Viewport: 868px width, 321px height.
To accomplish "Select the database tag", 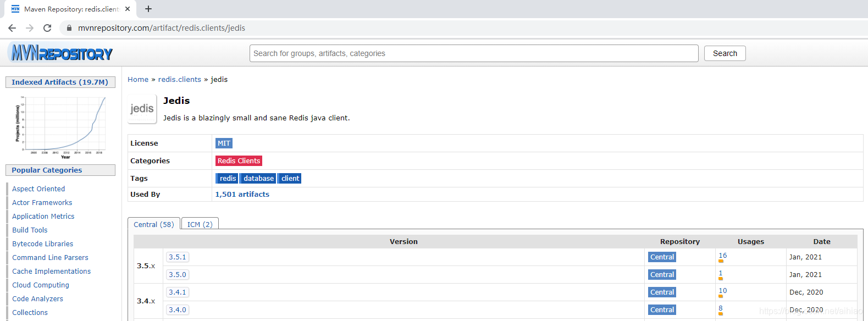I will pos(258,179).
